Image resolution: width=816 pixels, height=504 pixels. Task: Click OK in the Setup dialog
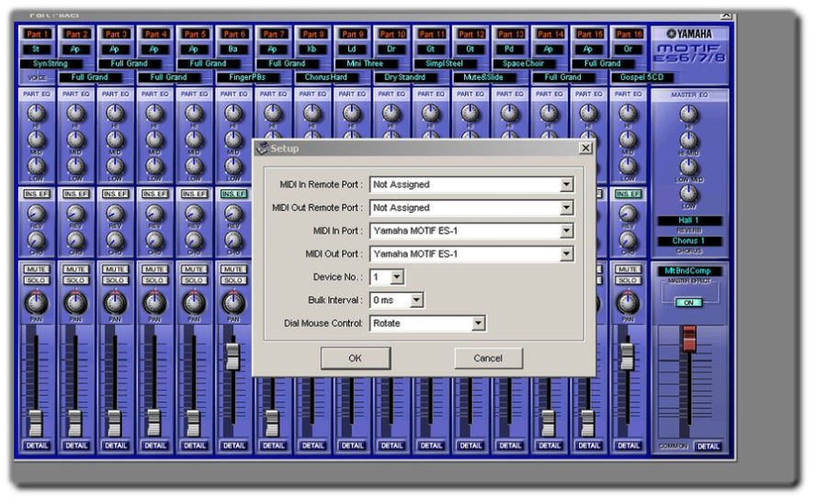(x=356, y=358)
